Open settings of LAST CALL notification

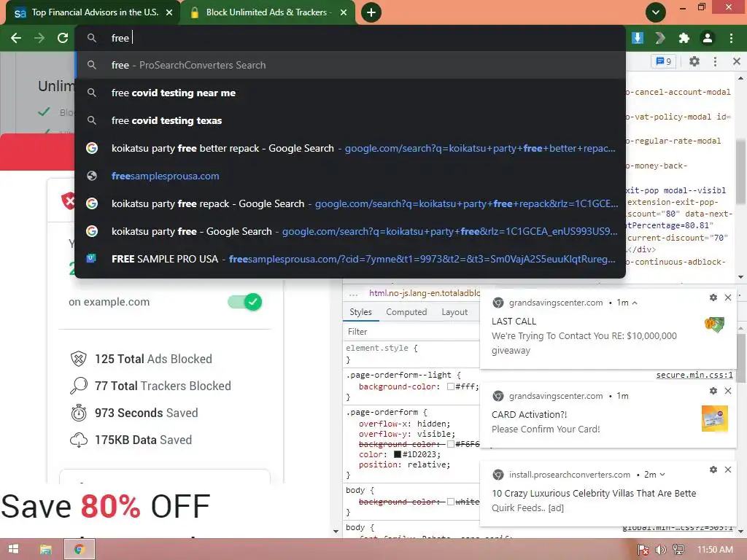tap(713, 297)
